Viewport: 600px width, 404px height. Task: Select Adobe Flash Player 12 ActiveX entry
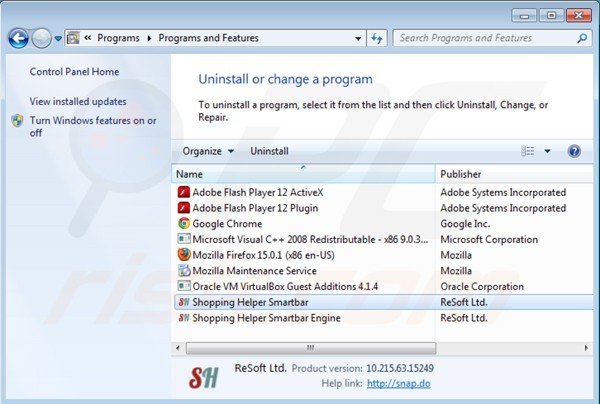(x=258, y=192)
